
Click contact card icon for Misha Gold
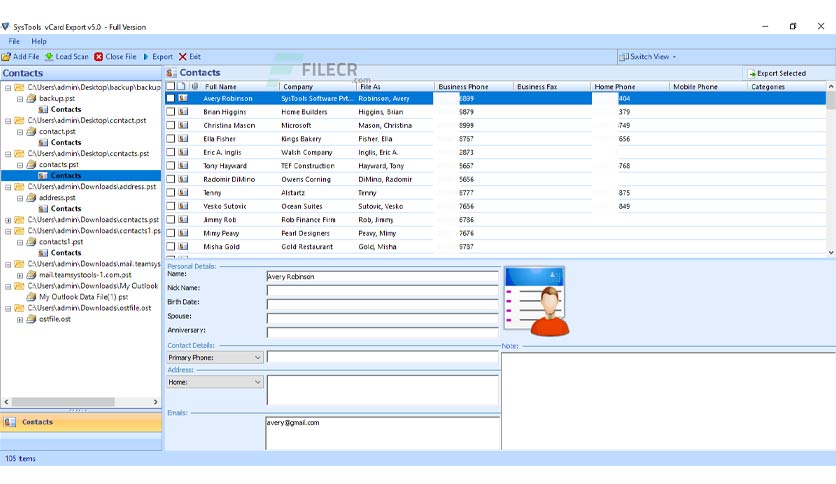pos(183,246)
